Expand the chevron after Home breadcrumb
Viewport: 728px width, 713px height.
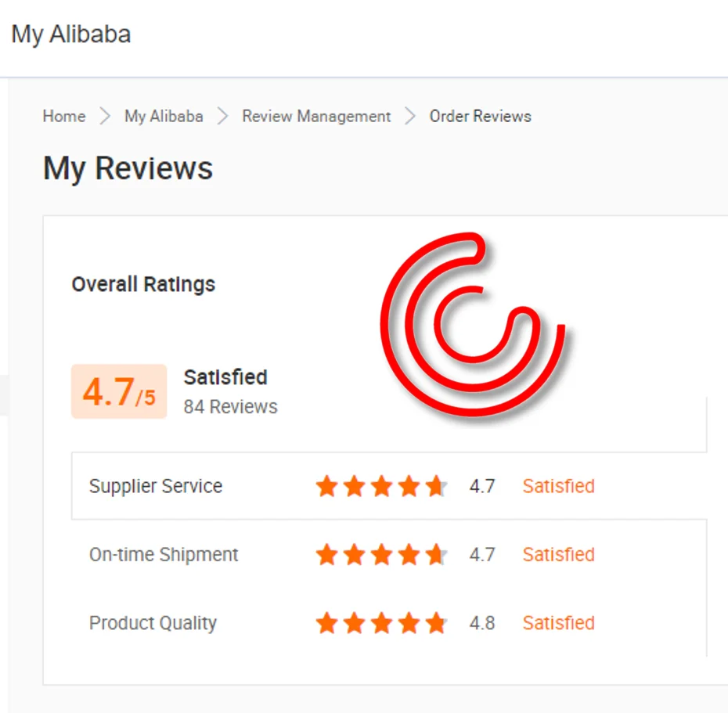(x=104, y=116)
